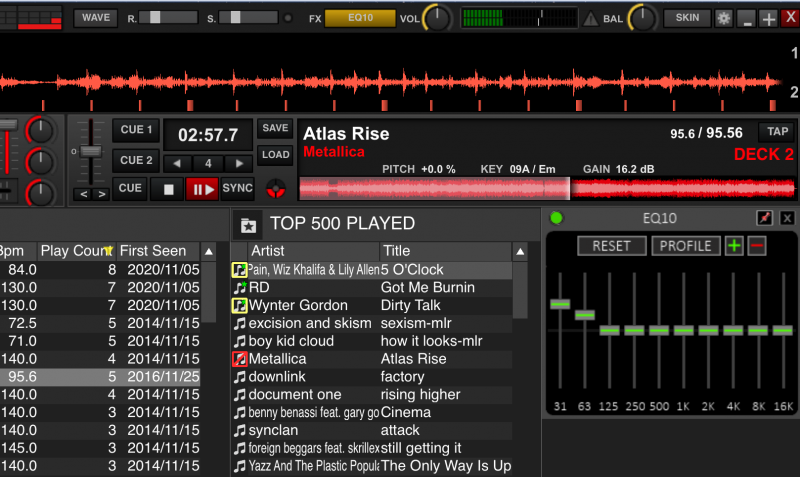Jump to CUE 1

point(136,130)
